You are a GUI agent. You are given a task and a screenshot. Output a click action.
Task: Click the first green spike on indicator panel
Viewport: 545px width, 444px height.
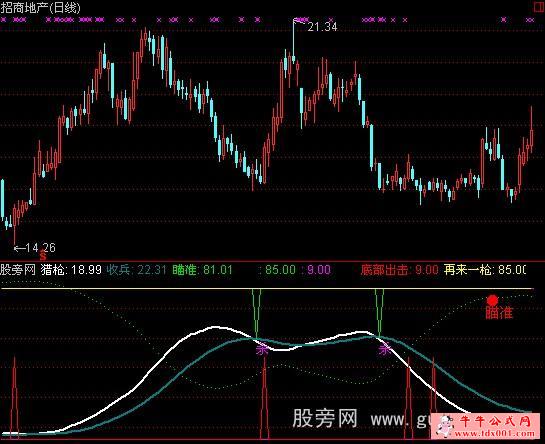(257, 313)
